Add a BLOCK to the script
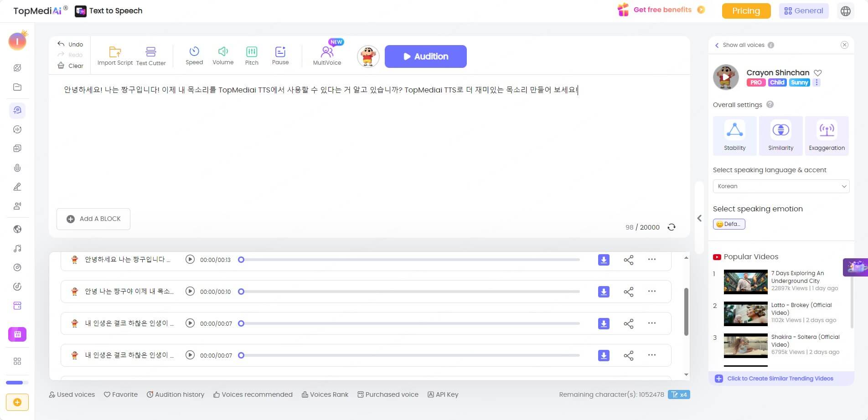 coord(93,219)
